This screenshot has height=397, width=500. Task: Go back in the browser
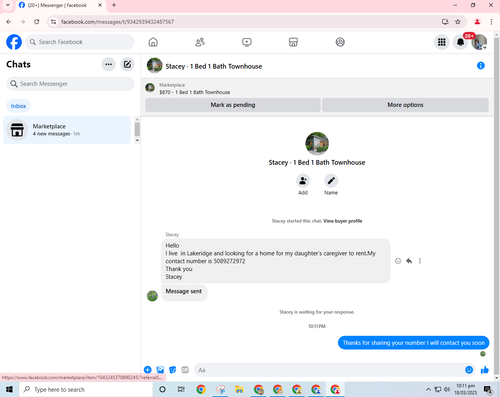coord(9,22)
